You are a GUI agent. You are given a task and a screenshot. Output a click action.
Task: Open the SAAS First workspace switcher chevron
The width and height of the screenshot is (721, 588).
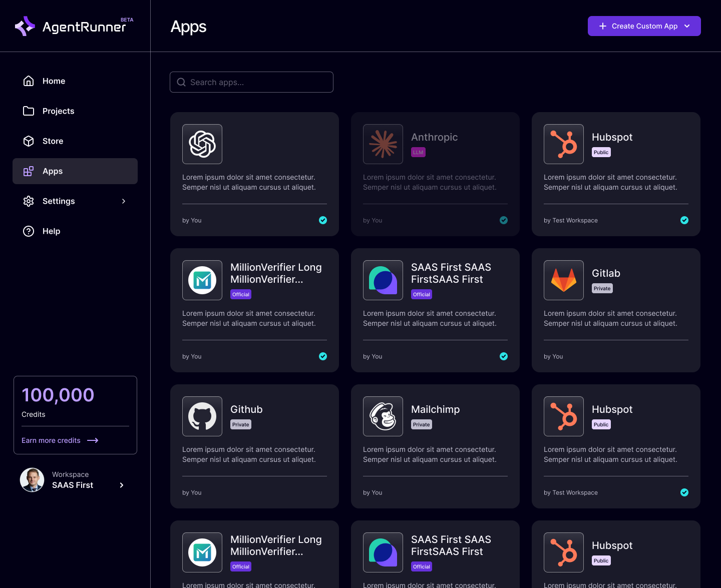121,485
